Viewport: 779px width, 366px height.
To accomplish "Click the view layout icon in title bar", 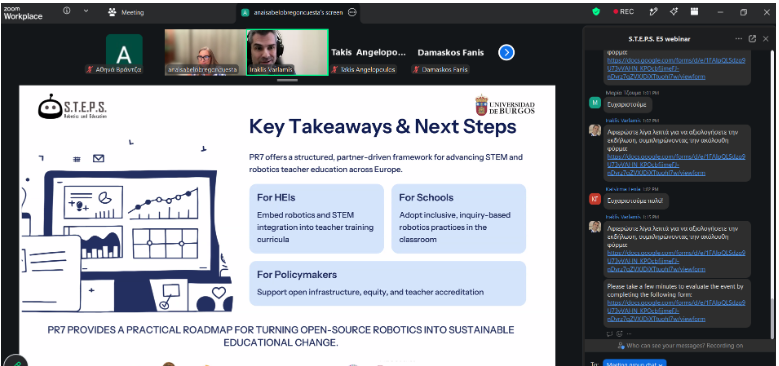I will click(x=694, y=12).
